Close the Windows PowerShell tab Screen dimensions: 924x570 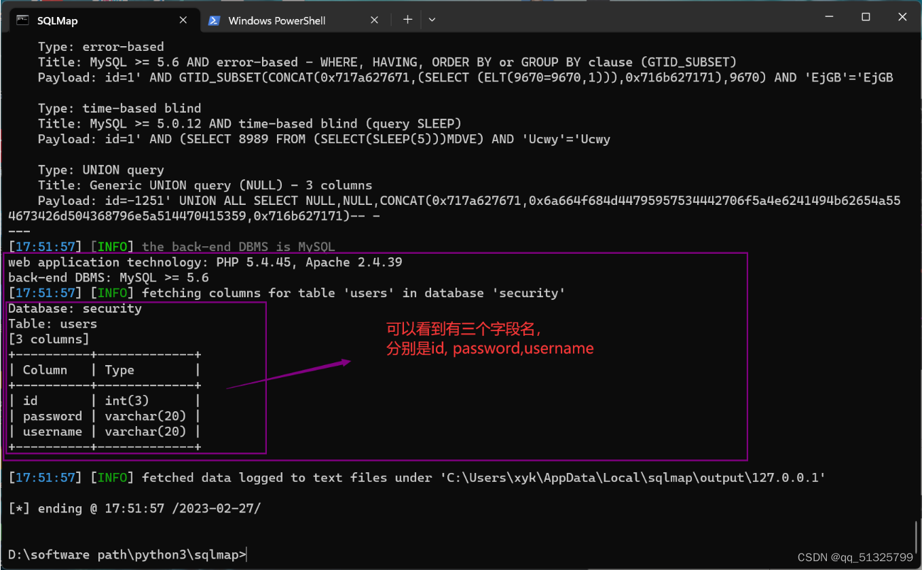click(x=375, y=20)
